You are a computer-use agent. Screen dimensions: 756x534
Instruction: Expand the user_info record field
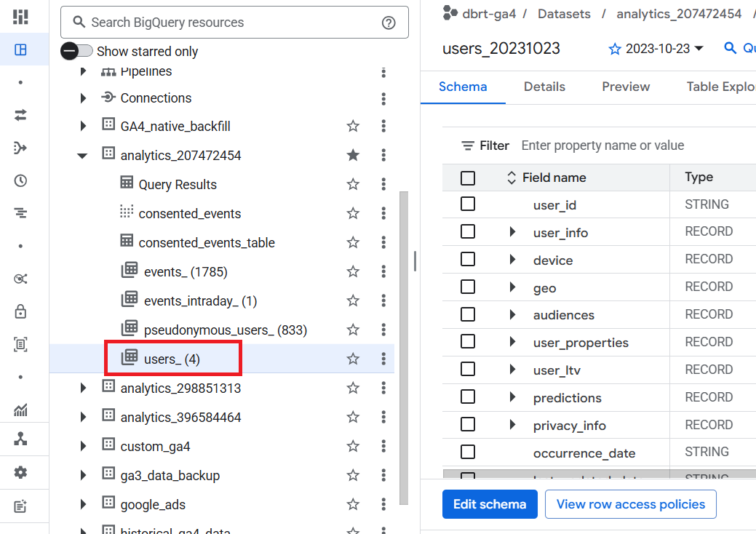512,232
